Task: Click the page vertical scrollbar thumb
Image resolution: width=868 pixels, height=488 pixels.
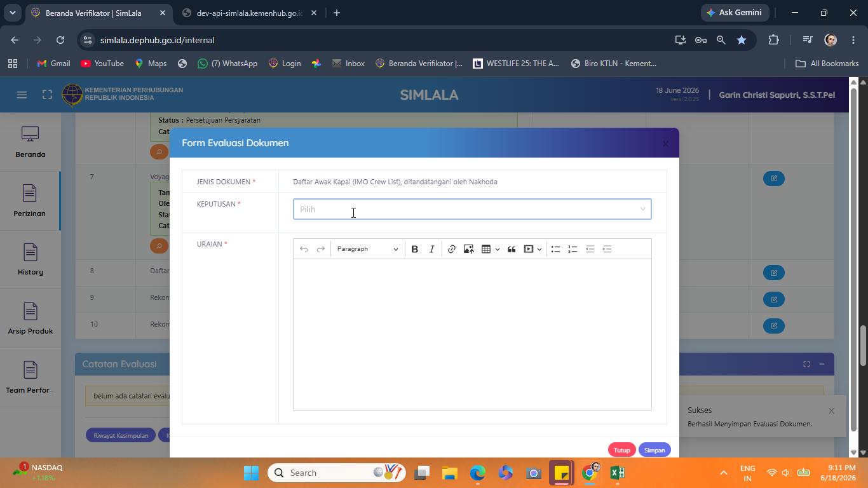Action: tap(863, 346)
